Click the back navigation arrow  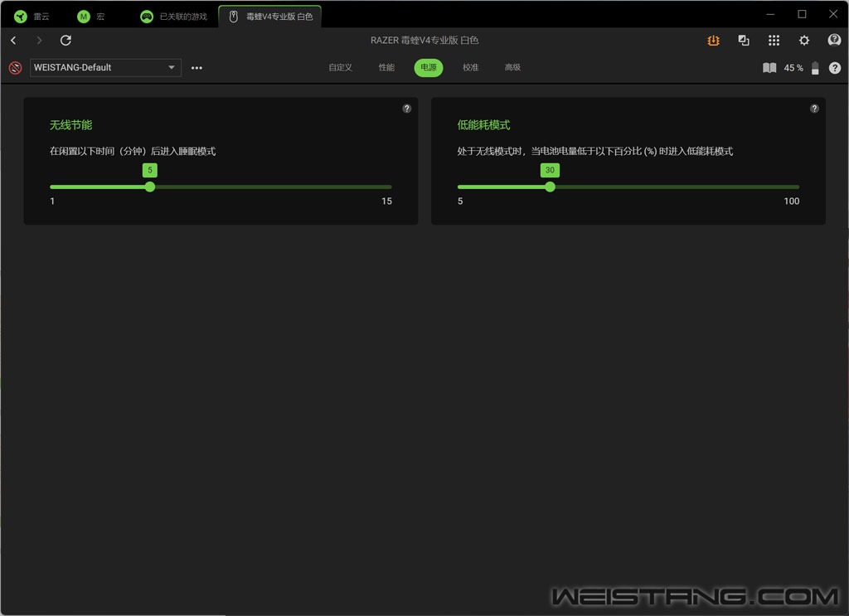tap(13, 41)
